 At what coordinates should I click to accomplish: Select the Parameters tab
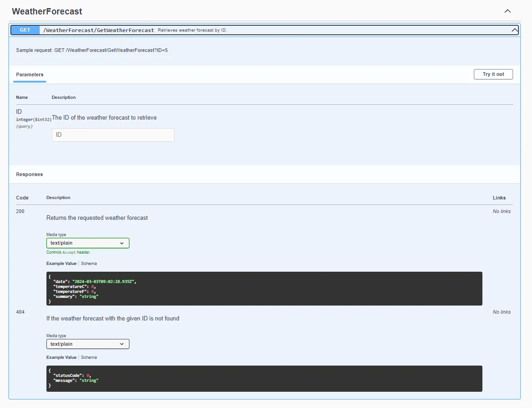point(30,74)
